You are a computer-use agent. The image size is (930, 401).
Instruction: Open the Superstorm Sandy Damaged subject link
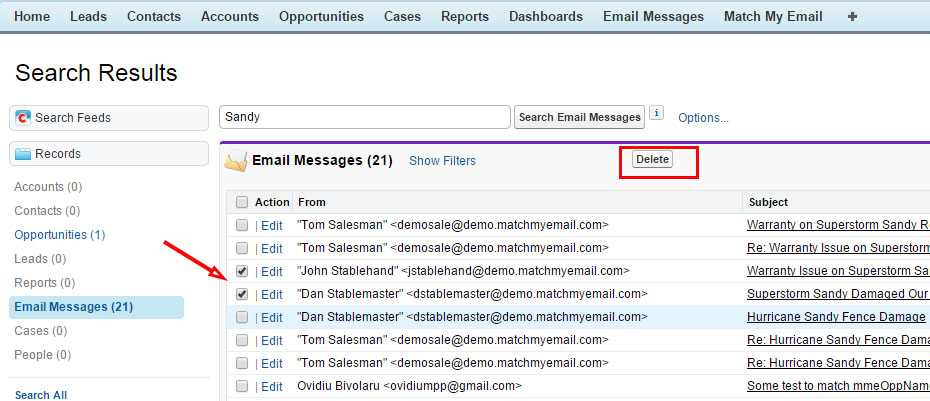click(x=838, y=294)
